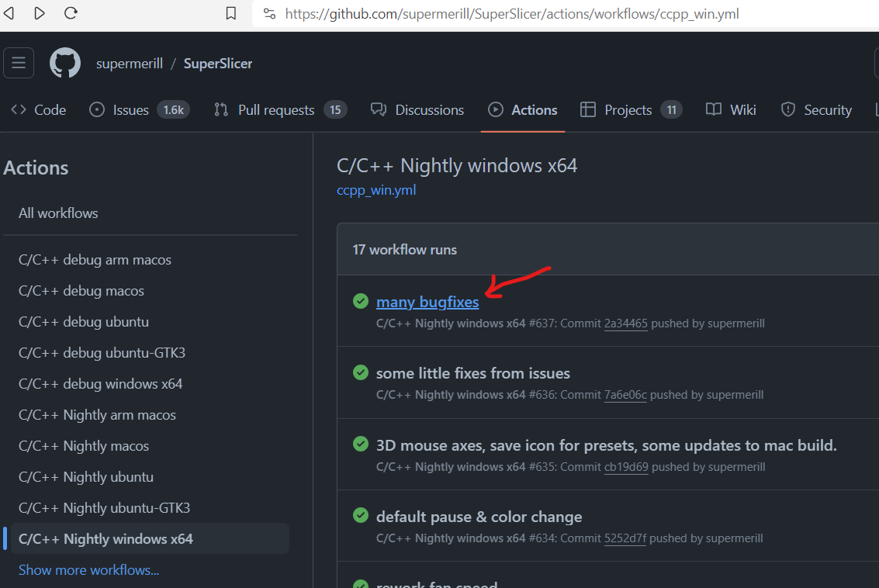Image resolution: width=879 pixels, height=588 pixels.
Task: Click the browser reload icon
Action: (x=72, y=13)
